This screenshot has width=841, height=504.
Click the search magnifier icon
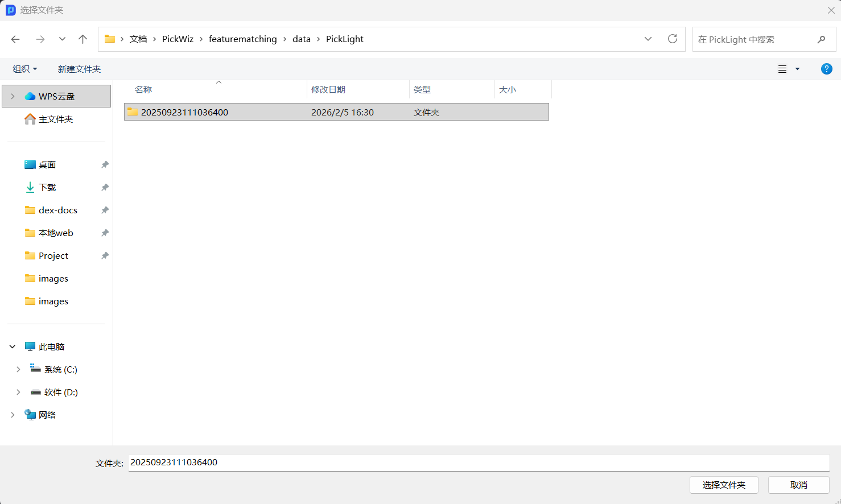[821, 39]
